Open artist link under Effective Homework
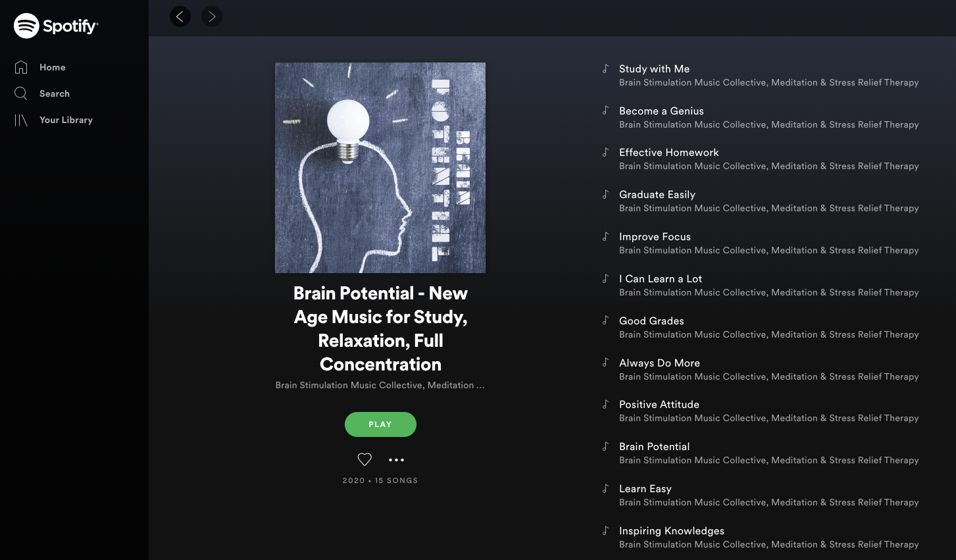The width and height of the screenshot is (956, 560). [x=768, y=166]
